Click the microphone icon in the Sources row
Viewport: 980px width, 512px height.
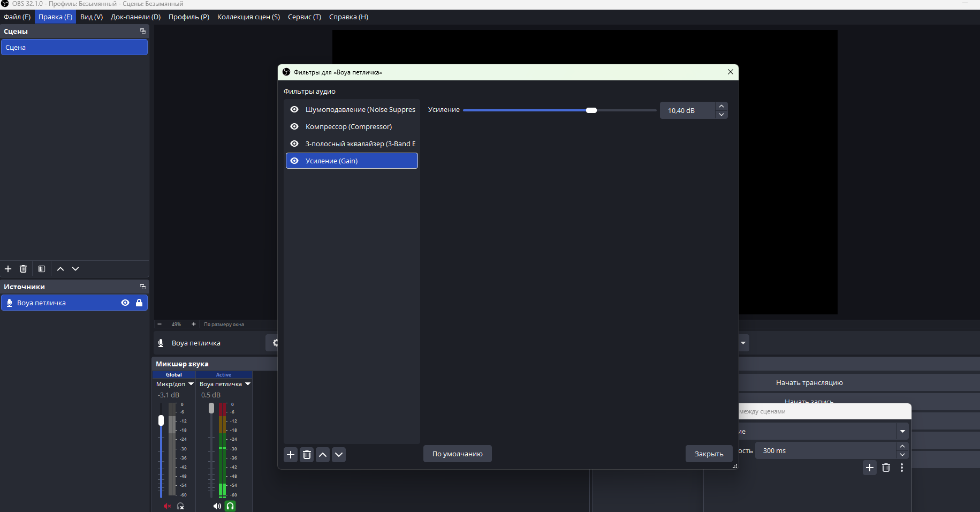pyautogui.click(x=9, y=303)
